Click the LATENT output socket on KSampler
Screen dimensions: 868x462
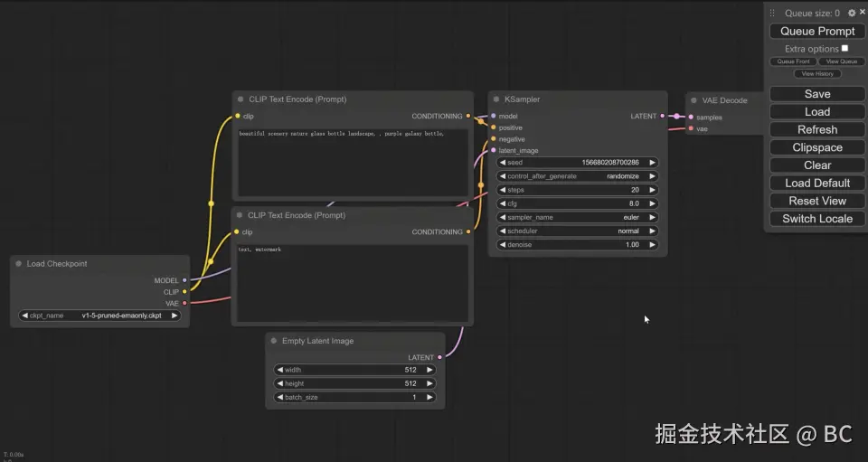point(662,117)
